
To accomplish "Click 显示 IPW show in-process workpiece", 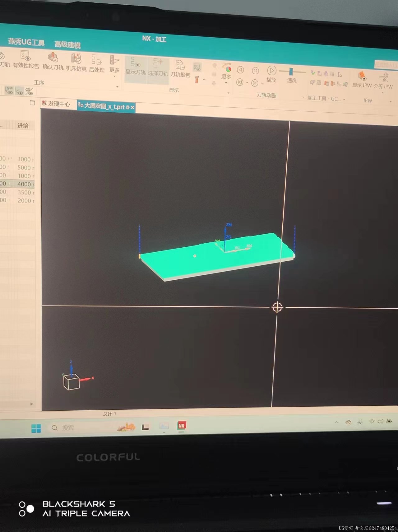I will tap(362, 80).
